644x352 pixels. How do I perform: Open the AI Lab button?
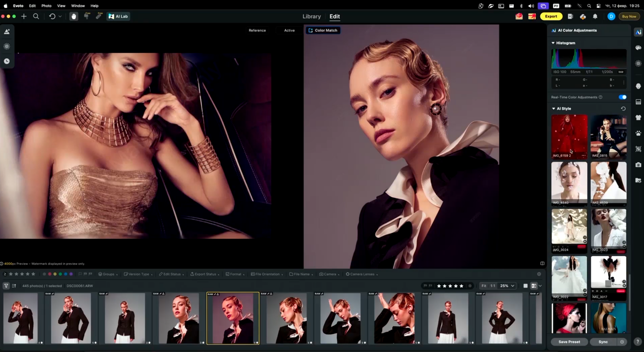118,16
